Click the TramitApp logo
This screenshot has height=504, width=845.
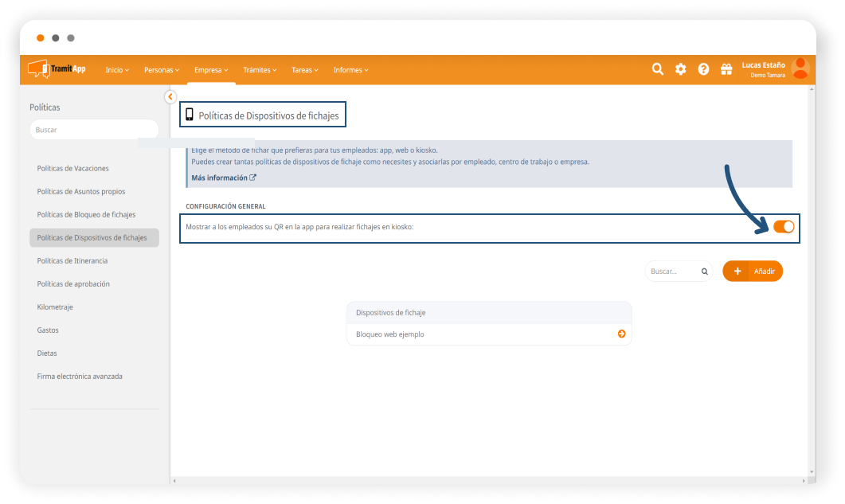click(57, 69)
